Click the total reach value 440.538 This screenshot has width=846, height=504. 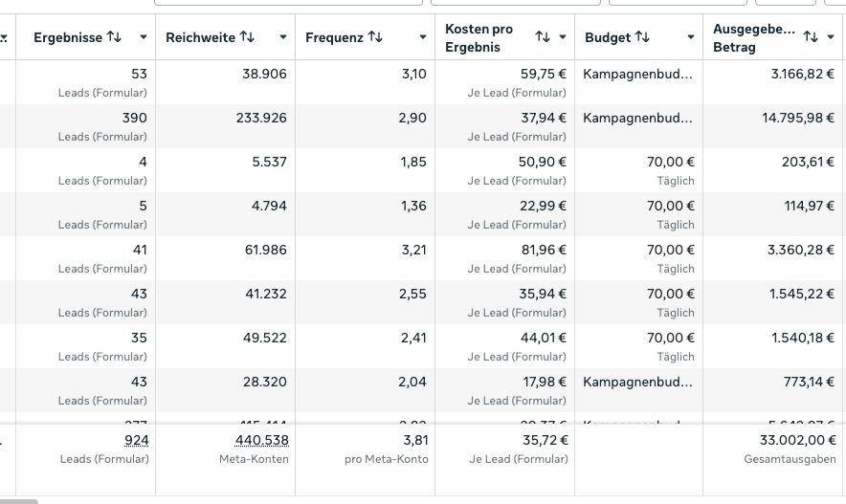pyautogui.click(x=261, y=440)
